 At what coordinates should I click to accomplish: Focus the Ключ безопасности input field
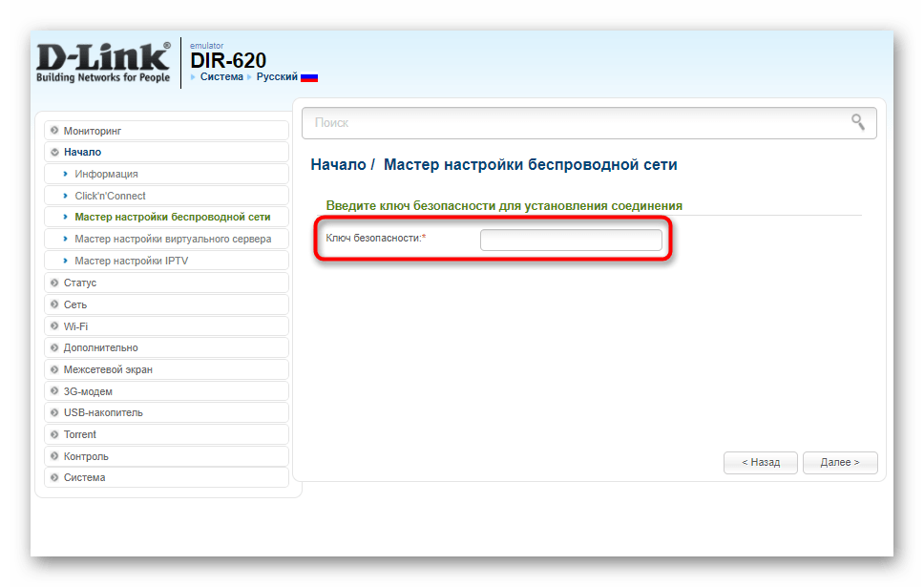tap(571, 240)
